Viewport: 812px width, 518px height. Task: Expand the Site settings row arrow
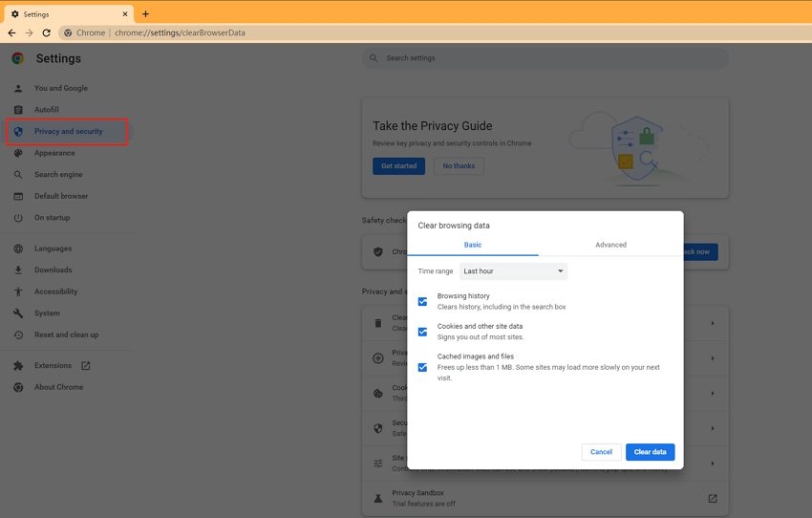[x=713, y=464]
